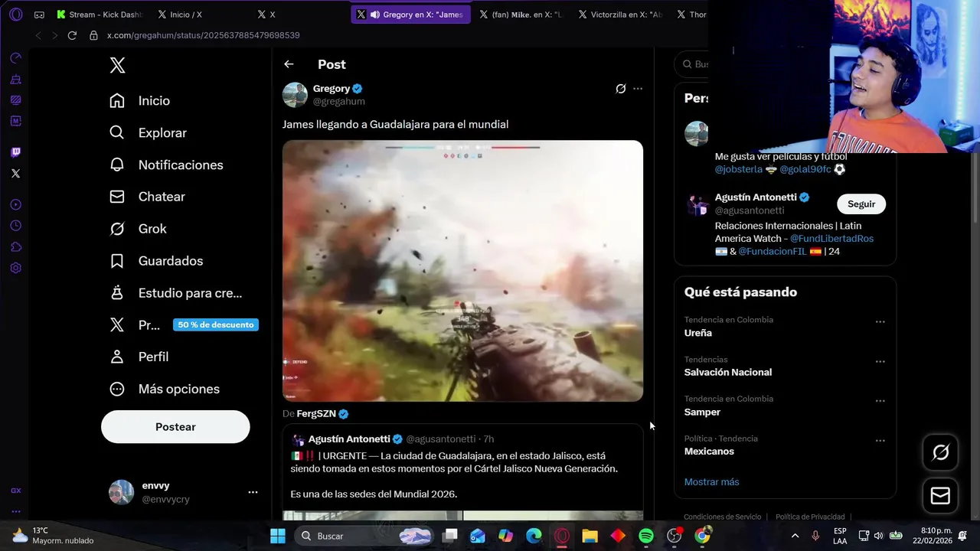Open Microsoft Edge from the taskbar
980x551 pixels.
[534, 536]
